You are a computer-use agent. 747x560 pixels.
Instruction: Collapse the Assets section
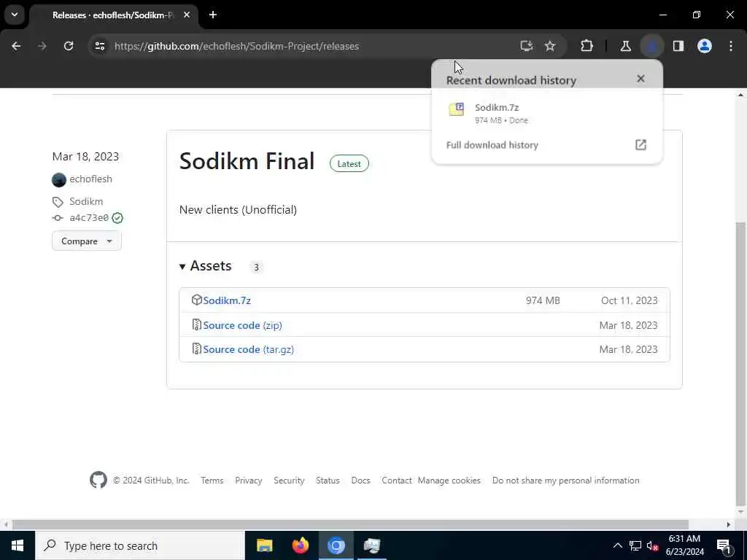point(205,265)
